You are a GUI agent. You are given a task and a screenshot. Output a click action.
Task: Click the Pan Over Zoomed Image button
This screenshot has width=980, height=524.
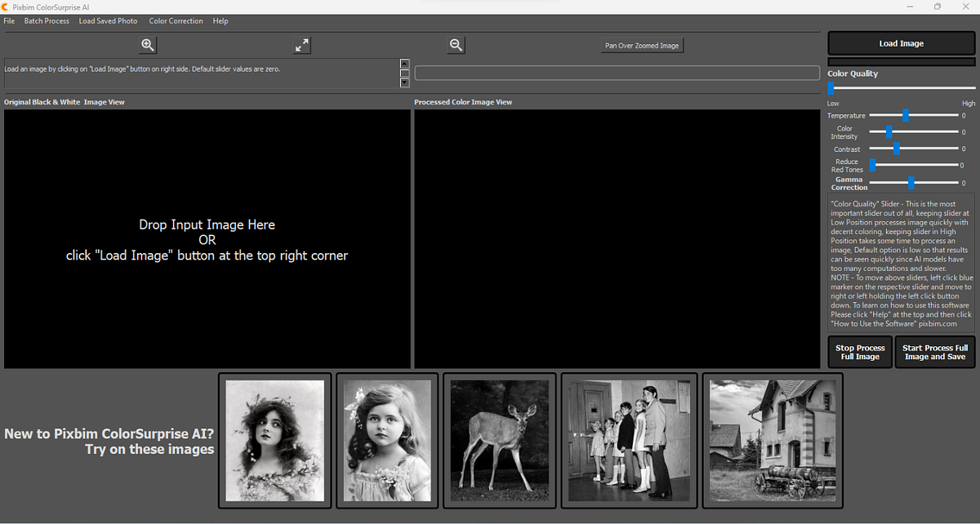pyautogui.click(x=642, y=45)
